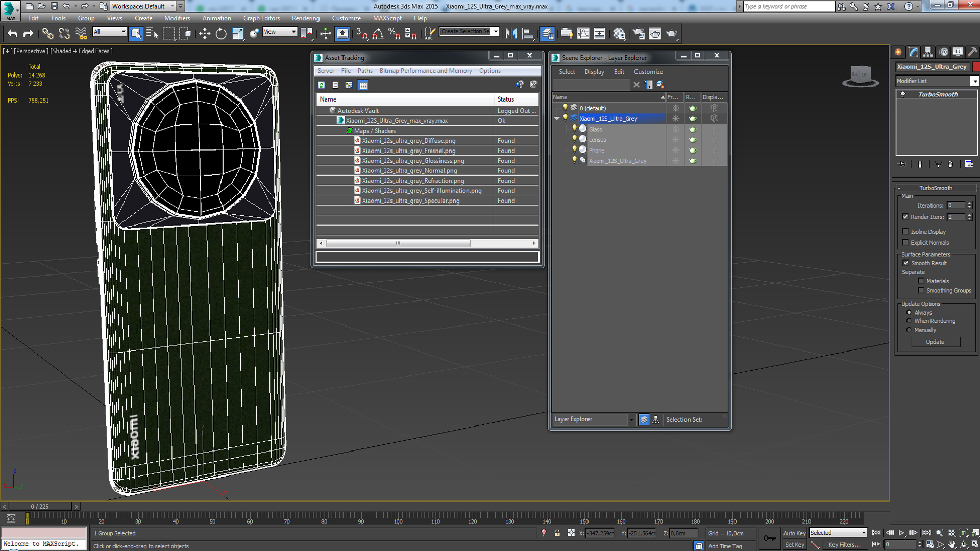Click the Set Key button
The image size is (980, 551).
794,545
